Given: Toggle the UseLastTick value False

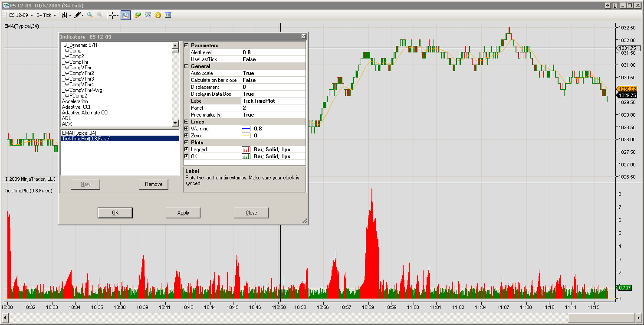Looking at the screenshot, I should (273, 59).
